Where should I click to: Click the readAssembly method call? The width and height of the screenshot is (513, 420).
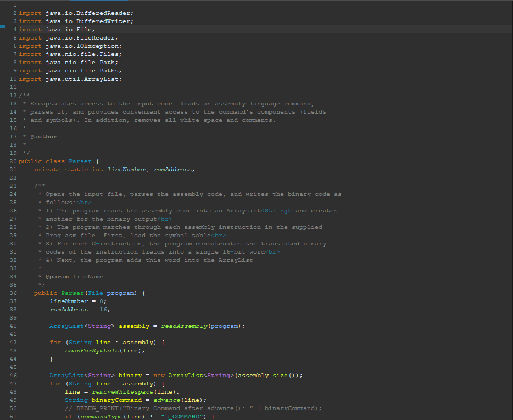click(x=184, y=326)
